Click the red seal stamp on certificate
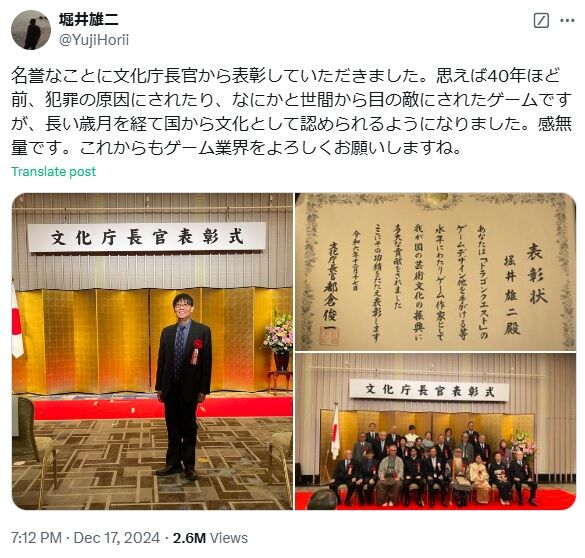 coord(329,336)
